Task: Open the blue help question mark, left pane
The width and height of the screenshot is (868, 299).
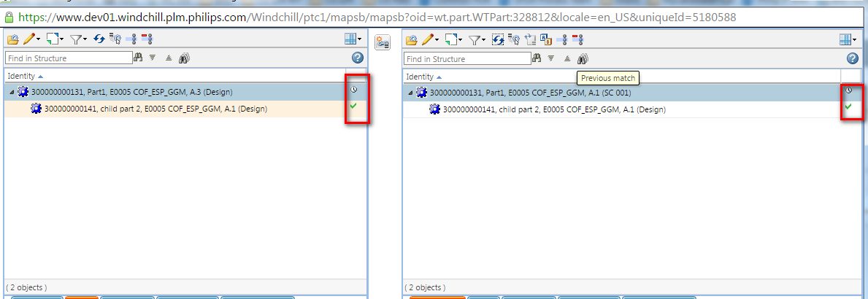Action: [358, 58]
